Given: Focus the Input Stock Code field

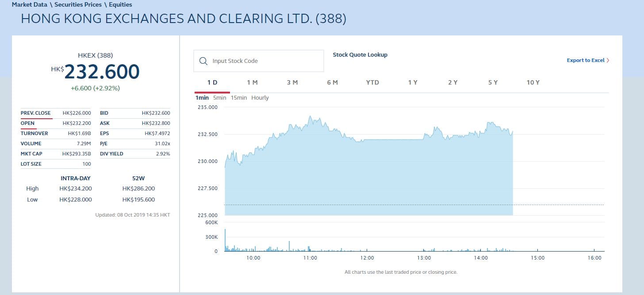Looking at the screenshot, I should [x=258, y=61].
